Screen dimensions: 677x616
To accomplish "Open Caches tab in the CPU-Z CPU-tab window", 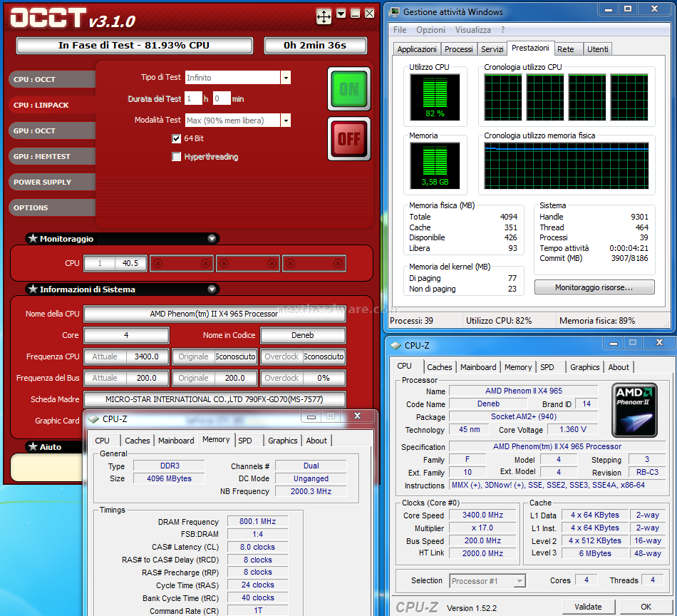I will (439, 367).
